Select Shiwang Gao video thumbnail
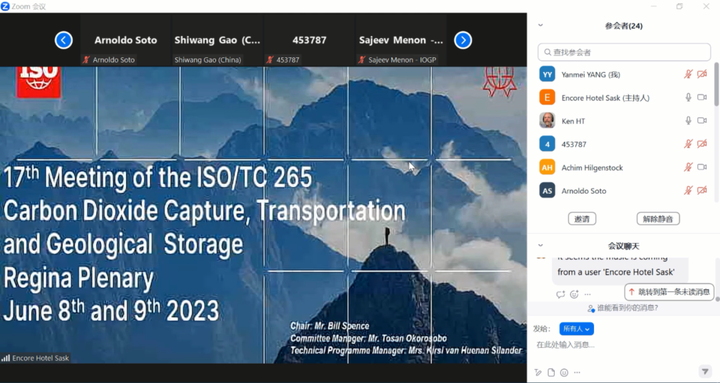Image resolution: width=720 pixels, height=383 pixels. (217, 40)
